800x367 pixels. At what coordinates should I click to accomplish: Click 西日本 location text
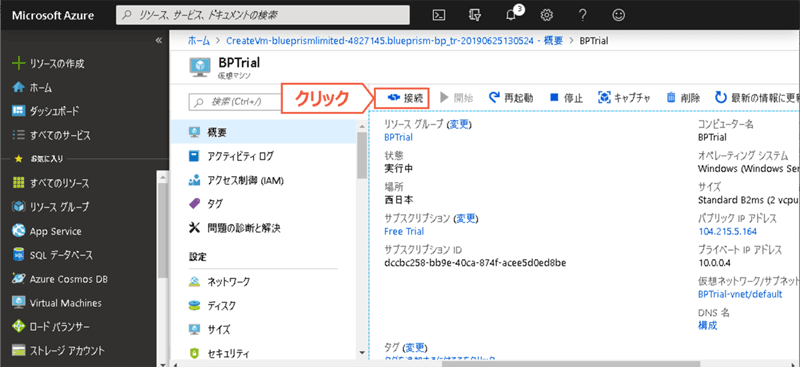[398, 200]
